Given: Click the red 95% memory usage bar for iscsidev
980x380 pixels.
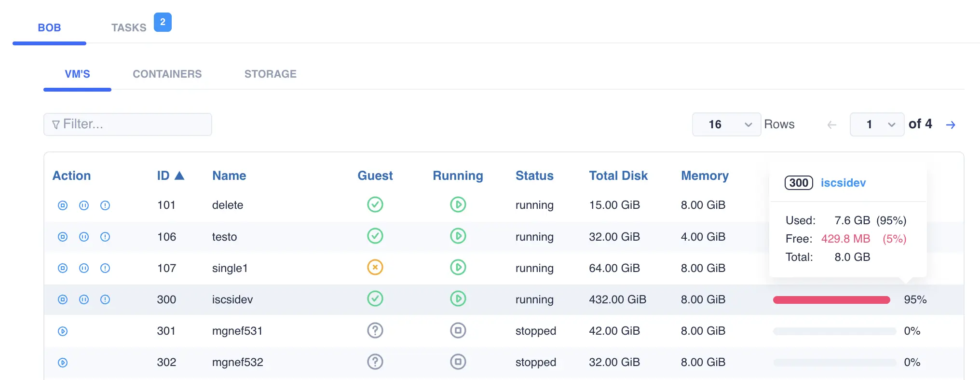Looking at the screenshot, I should tap(831, 300).
